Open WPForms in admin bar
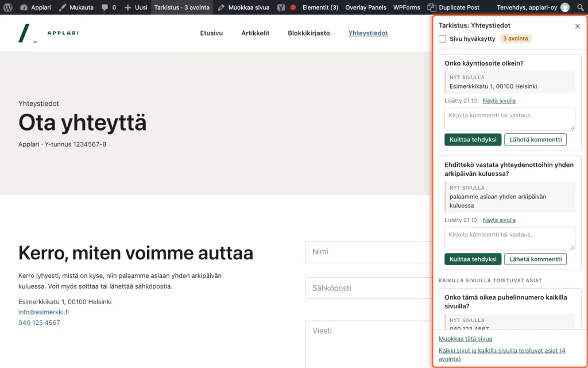 407,7
